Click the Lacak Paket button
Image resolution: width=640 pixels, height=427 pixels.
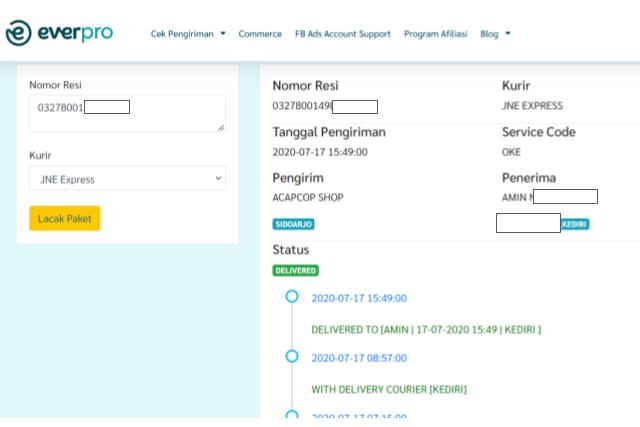point(64,218)
